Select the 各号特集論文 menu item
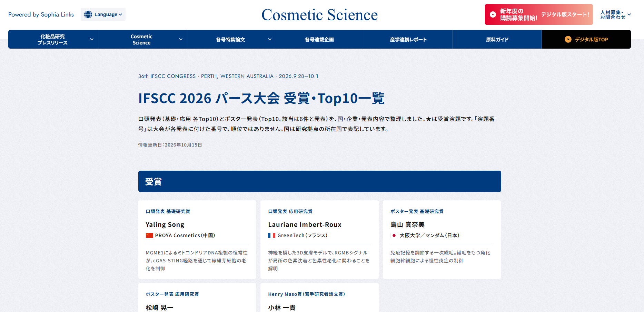Viewport: 644px width, 312px height. pyautogui.click(x=231, y=39)
